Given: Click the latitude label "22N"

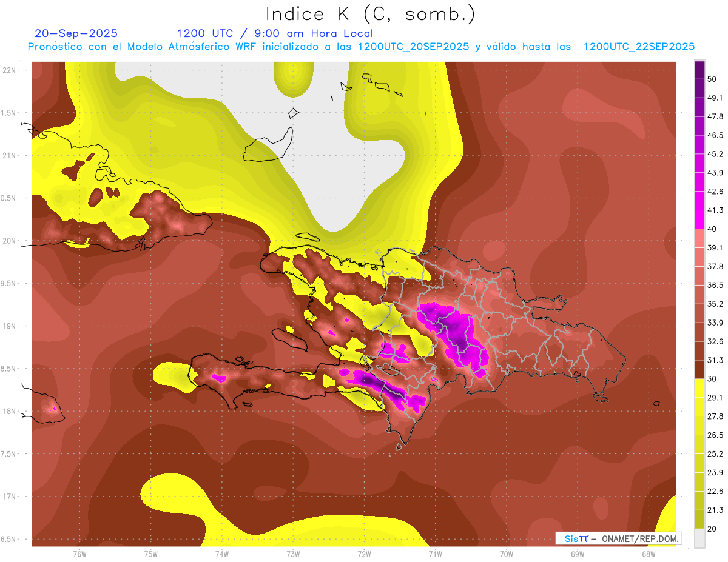Looking at the screenshot, I should tap(10, 70).
